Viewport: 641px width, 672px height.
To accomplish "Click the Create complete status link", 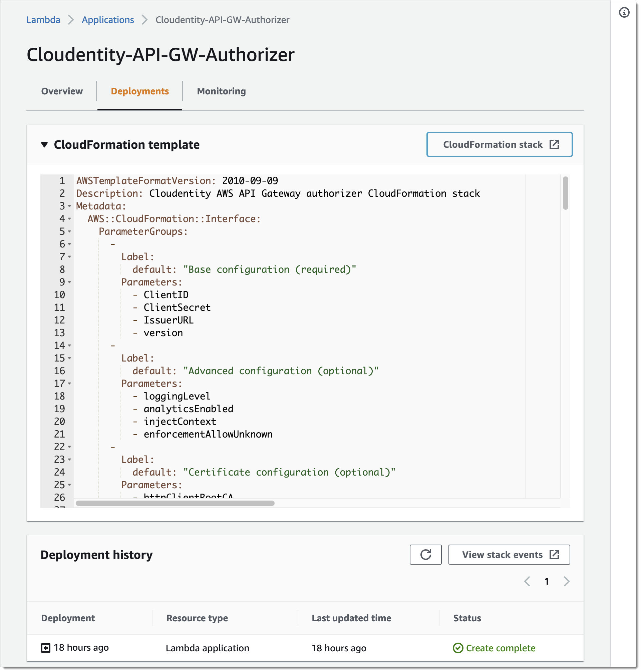I will click(501, 648).
